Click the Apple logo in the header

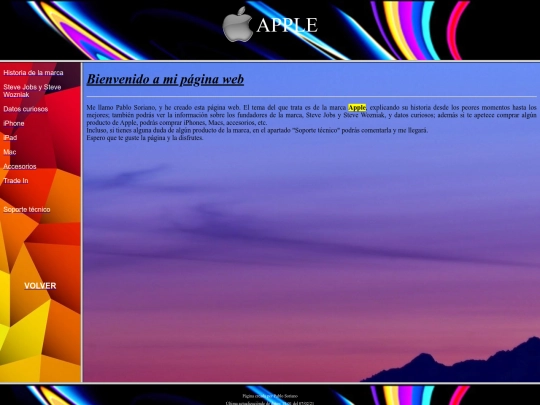pyautogui.click(x=238, y=24)
